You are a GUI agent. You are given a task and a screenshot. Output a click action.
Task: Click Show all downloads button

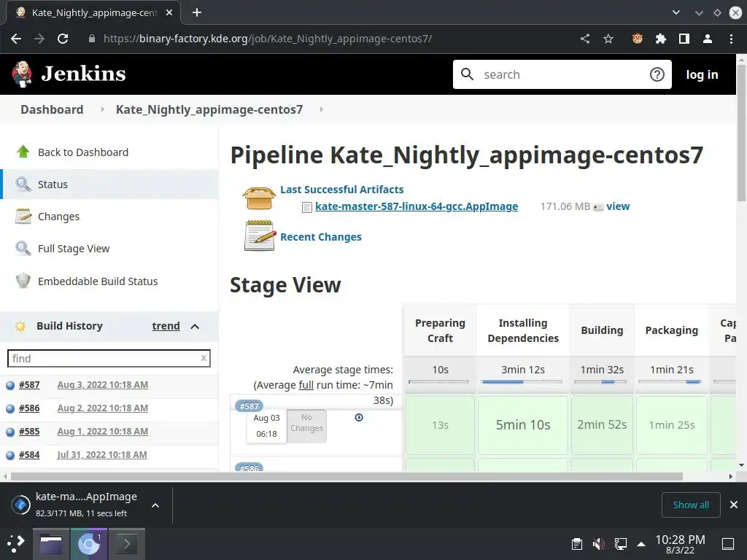click(x=691, y=505)
